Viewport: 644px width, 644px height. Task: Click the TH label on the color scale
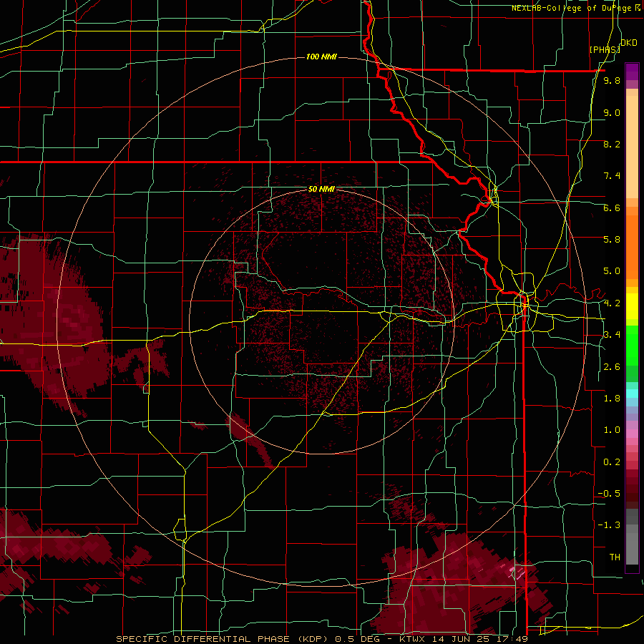(615, 557)
